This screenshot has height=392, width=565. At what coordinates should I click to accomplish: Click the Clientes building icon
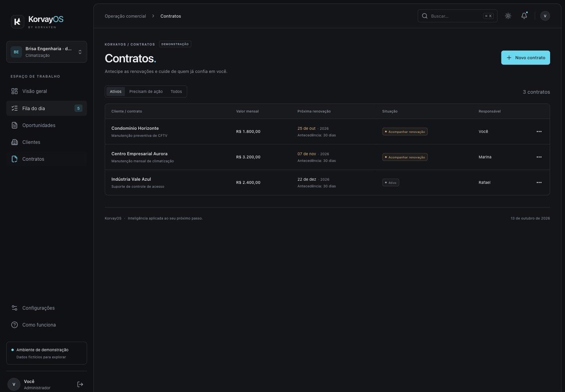point(15,142)
